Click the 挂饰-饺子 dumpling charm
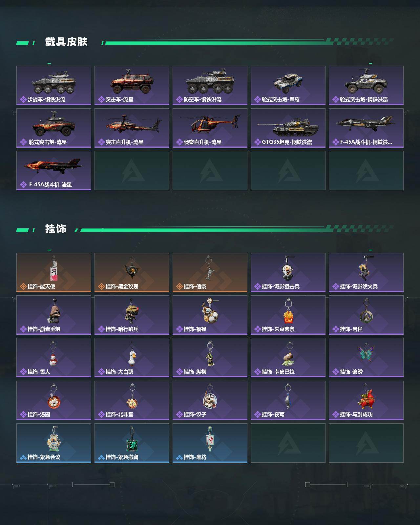This screenshot has height=525, width=420. (210, 400)
